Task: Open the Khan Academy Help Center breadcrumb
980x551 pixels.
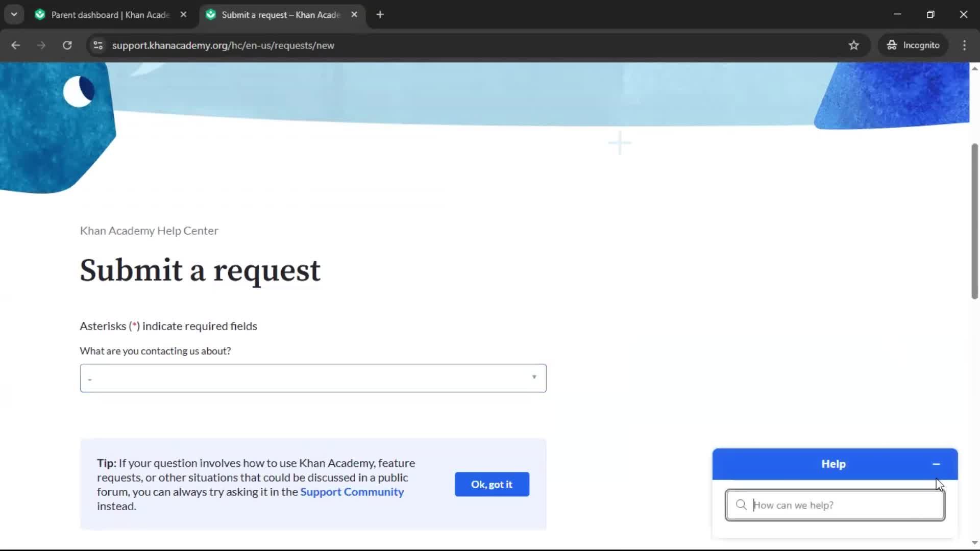Action: tap(149, 231)
